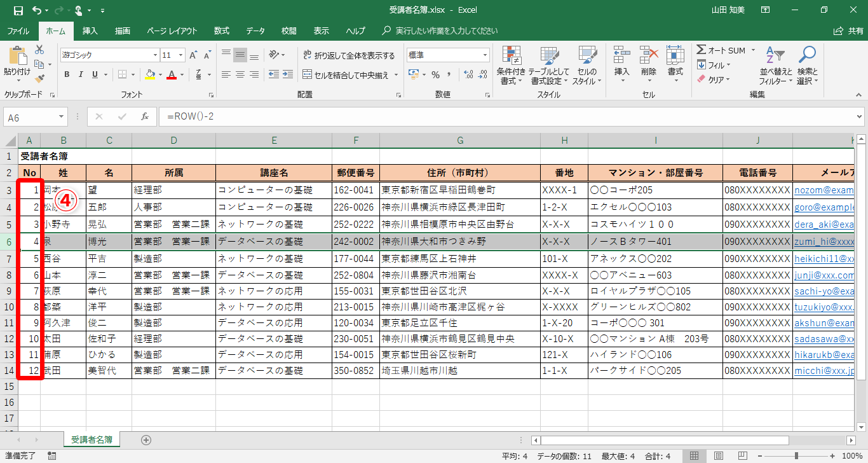Viewport: 868px width, 463px height.
Task: Expand the Name Box A6 dropdown
Action: pos(62,117)
